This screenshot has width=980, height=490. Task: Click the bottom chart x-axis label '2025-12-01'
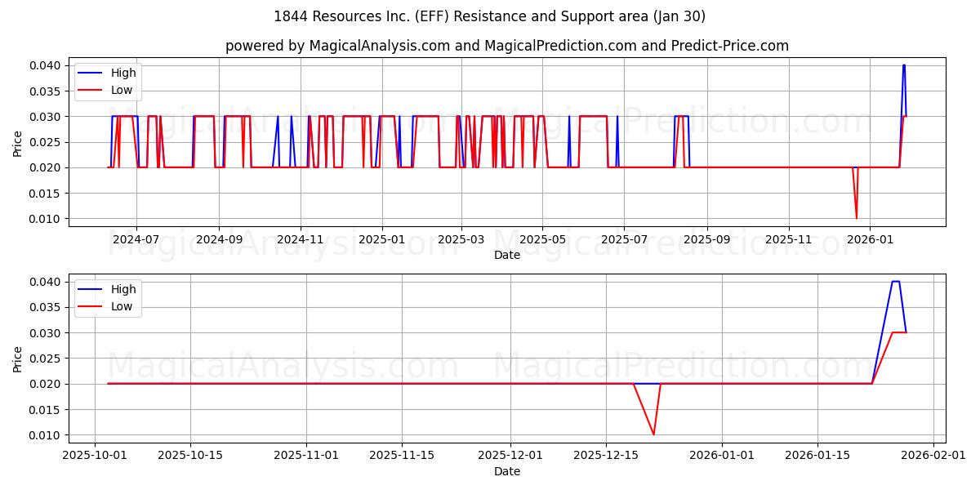tap(510, 456)
